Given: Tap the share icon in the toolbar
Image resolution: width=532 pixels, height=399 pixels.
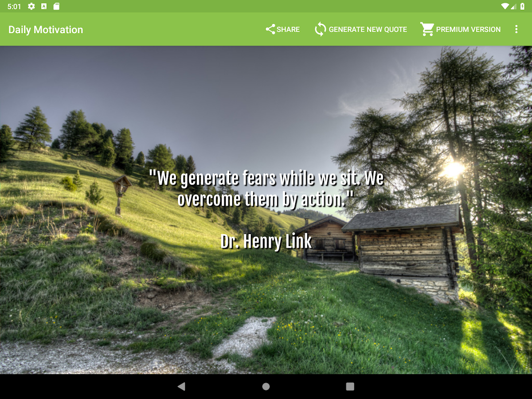Looking at the screenshot, I should (x=270, y=29).
